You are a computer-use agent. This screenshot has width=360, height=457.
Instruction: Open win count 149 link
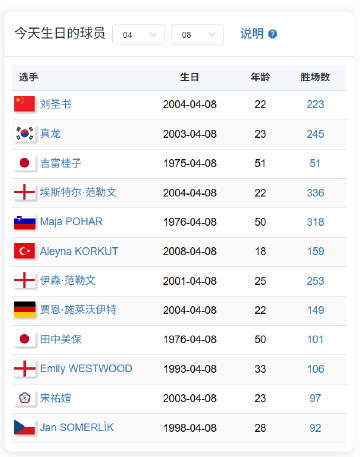(315, 310)
